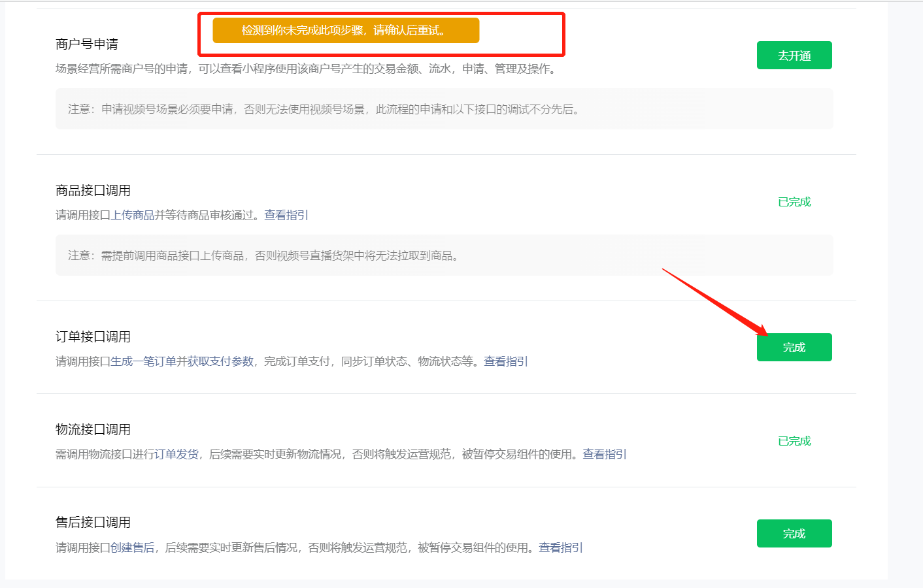Open the 上传商品 link

pos(133,215)
